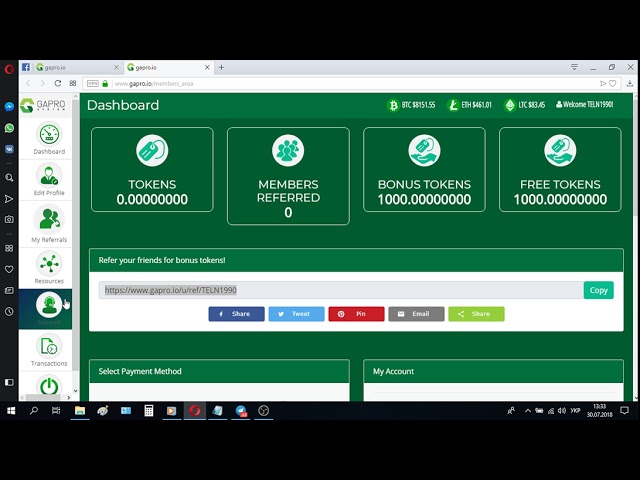This screenshot has width=640, height=480.
Task: Close the first gapro.io tab
Action: [x=116, y=67]
